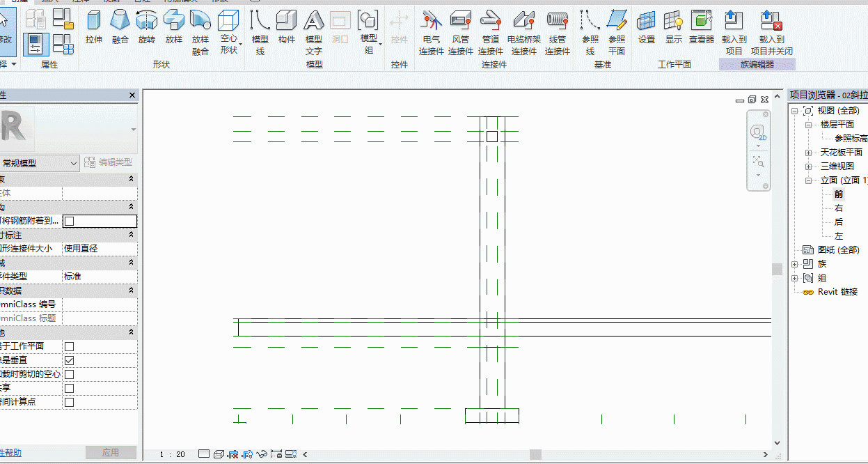The image size is (868, 464).
Task: Check the 房间计算点 room calculation point box
Action: click(70, 402)
